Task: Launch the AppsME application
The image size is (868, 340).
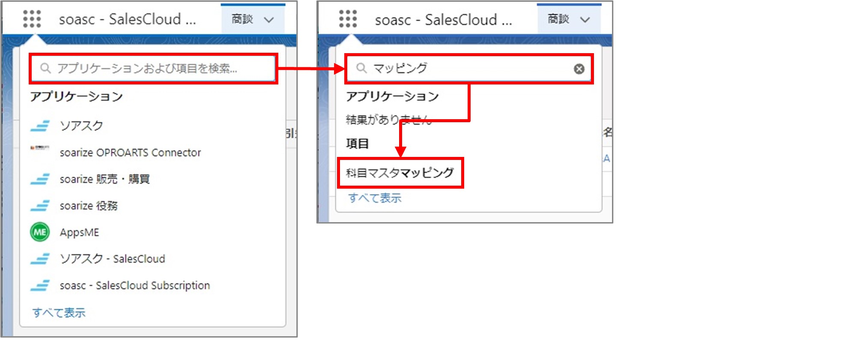Action: [79, 232]
